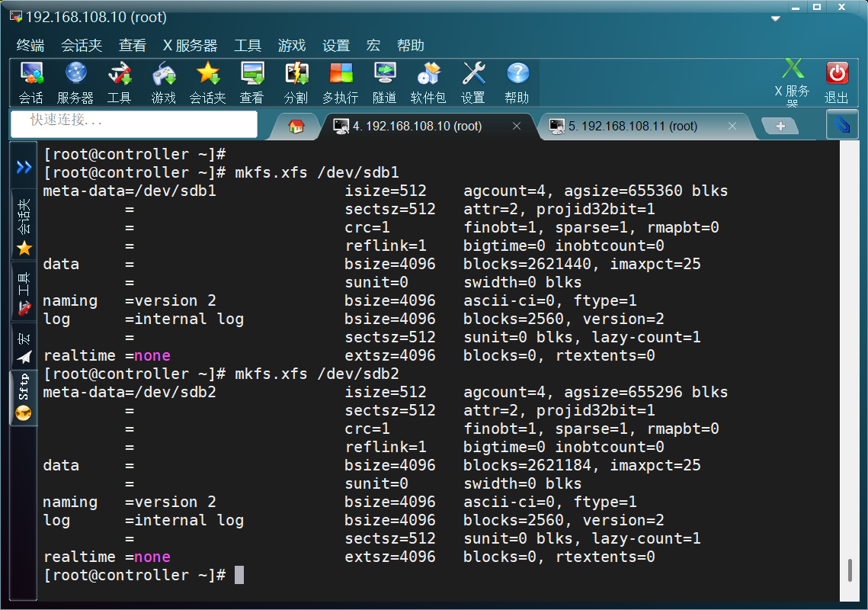Open the 帮助 menu in the menu bar
This screenshot has width=868, height=610.
[410, 46]
